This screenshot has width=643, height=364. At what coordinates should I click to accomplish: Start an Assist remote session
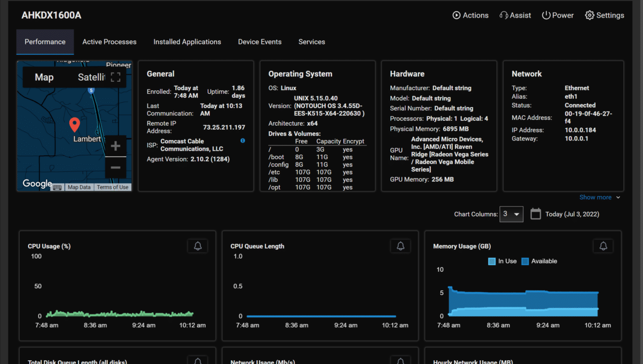(515, 15)
